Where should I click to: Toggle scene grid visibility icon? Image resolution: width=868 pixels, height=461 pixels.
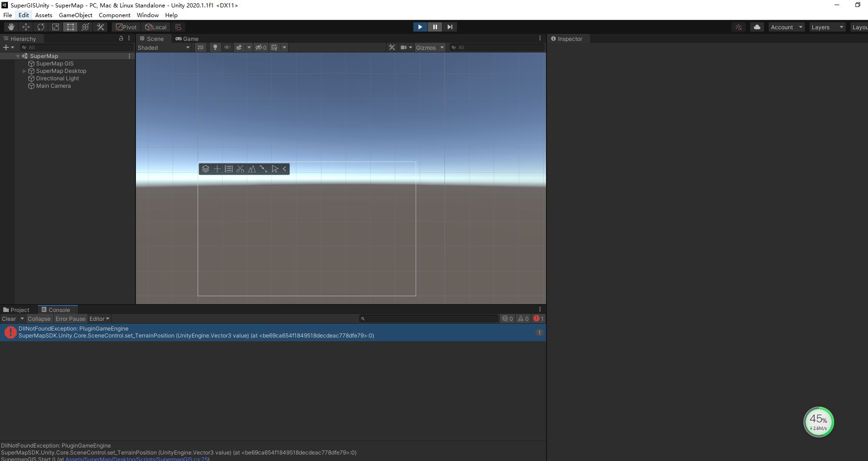pyautogui.click(x=275, y=47)
